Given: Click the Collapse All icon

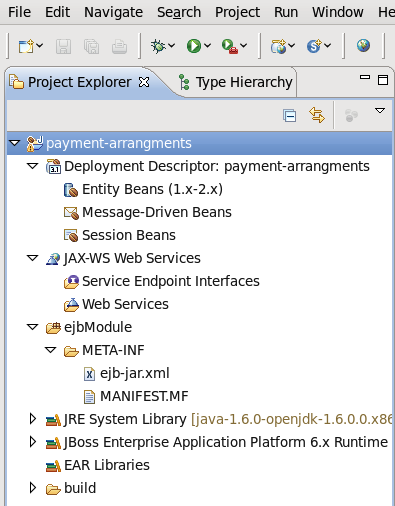Looking at the screenshot, I should click(289, 116).
